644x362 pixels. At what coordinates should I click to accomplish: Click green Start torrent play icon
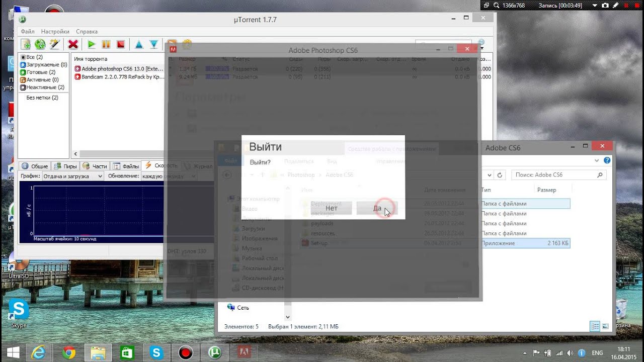tap(91, 44)
